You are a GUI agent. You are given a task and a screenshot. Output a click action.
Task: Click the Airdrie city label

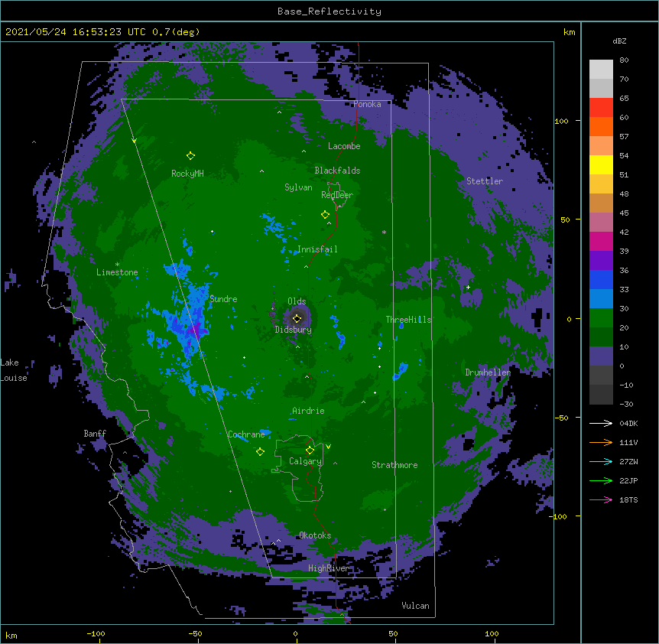click(x=308, y=411)
